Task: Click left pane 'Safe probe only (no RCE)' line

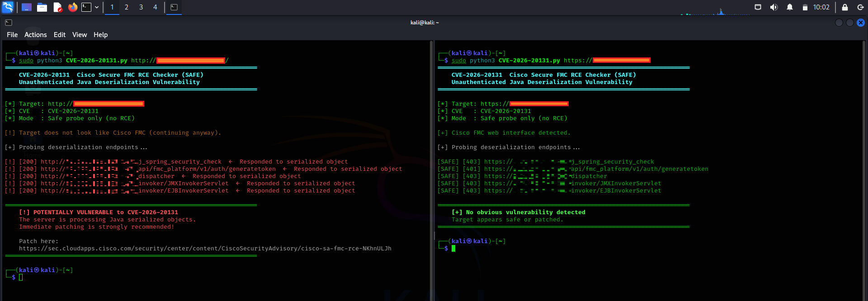Action: (x=70, y=118)
